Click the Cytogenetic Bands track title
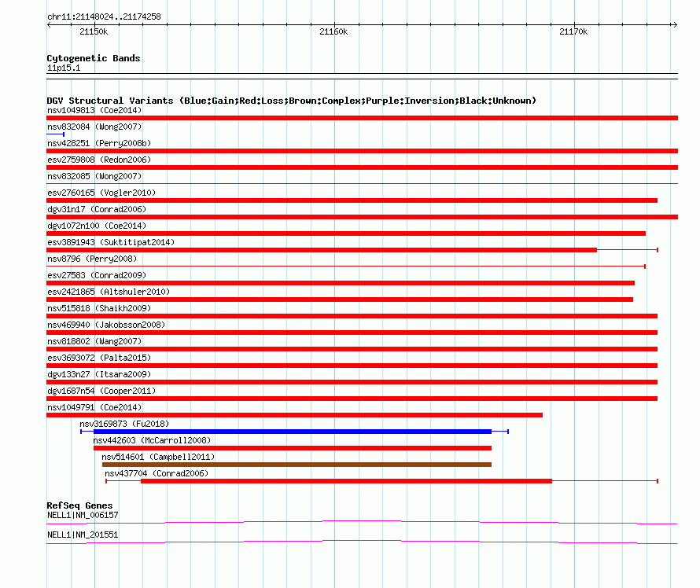Viewport: 700px width, 588px height. coord(94,58)
